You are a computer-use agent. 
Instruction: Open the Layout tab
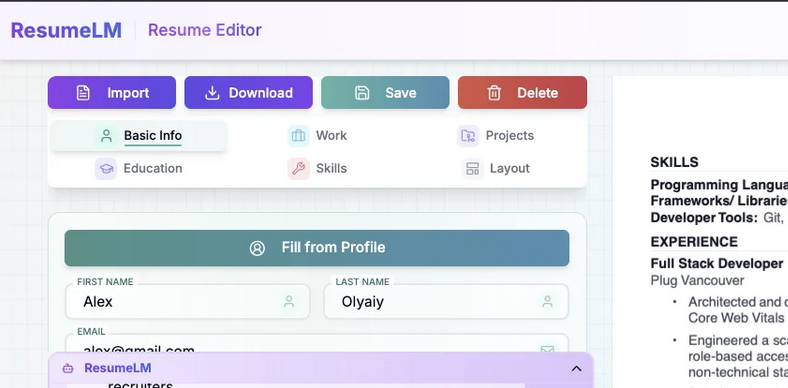point(496,168)
